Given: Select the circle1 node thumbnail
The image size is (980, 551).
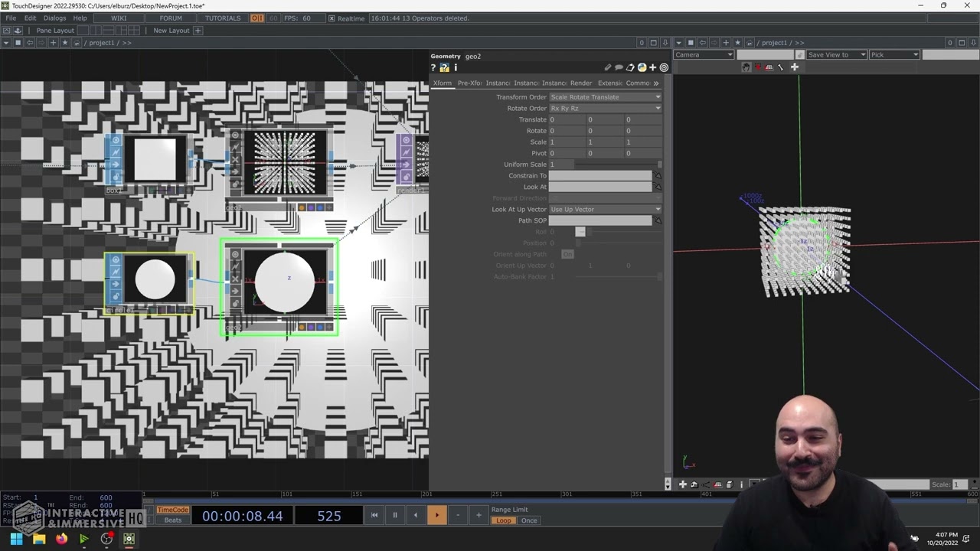Looking at the screenshot, I should click(155, 279).
